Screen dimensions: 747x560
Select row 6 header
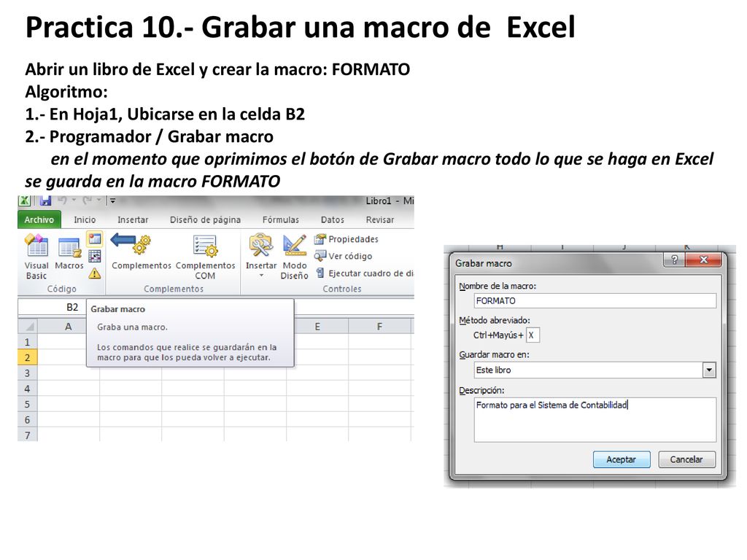tap(27, 420)
